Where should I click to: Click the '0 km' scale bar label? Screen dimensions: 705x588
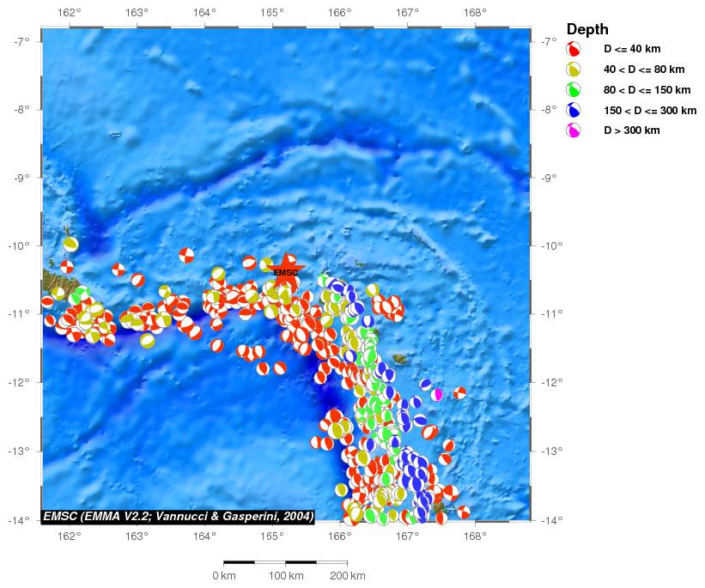[x=223, y=575]
